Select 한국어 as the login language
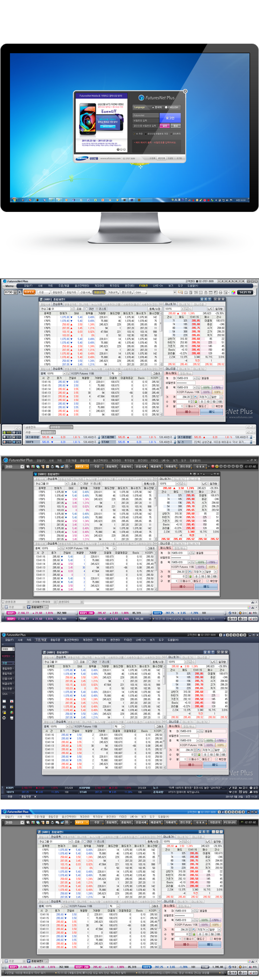The height and width of the screenshot is (980, 259). point(156,107)
